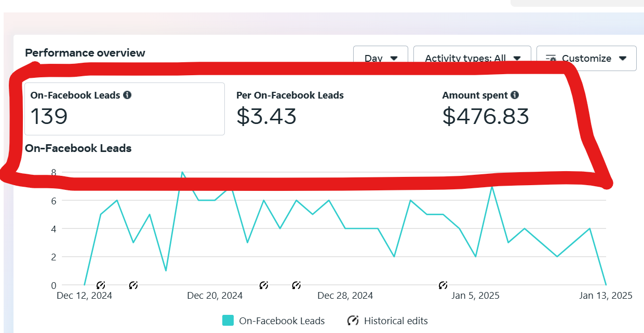Viewport: 644px width, 333px height.
Task: Toggle On-Facebook Leads legend label text
Action: pos(281,321)
